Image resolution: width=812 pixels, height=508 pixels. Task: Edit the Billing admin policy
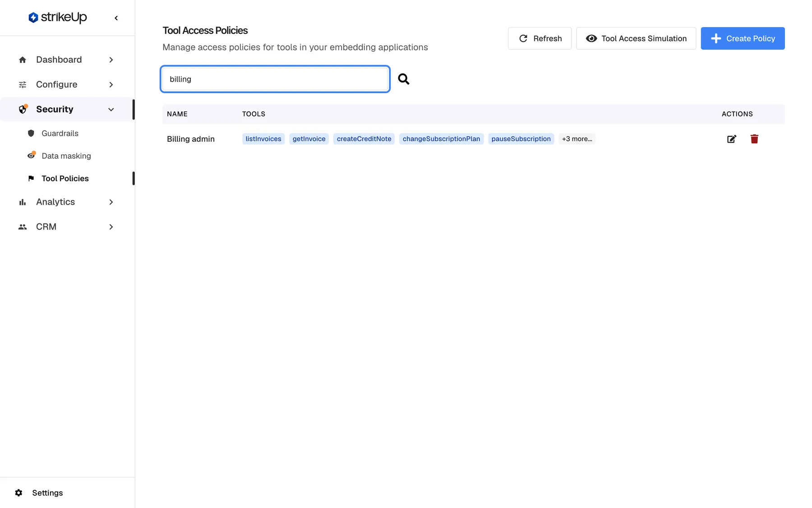tap(732, 139)
